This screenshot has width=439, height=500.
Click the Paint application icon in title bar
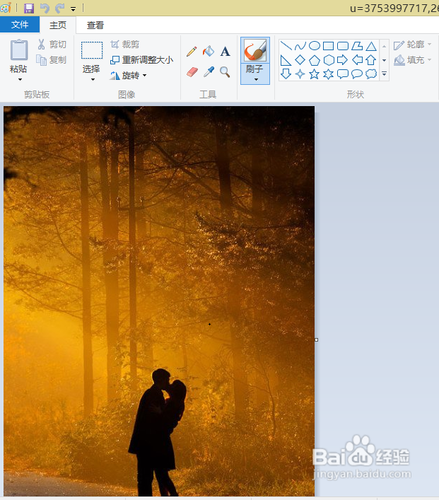point(6,8)
